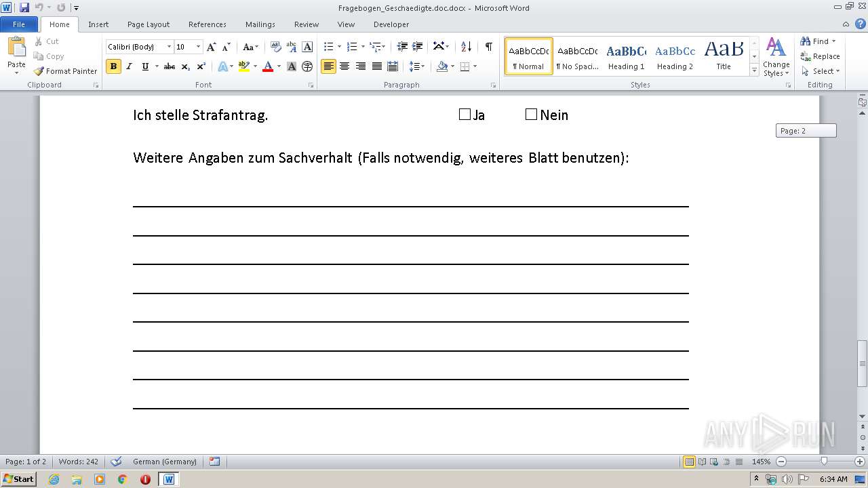Screen dimensions: 868x488
Task: Switch to Developer tab
Action: pyautogui.click(x=391, y=24)
